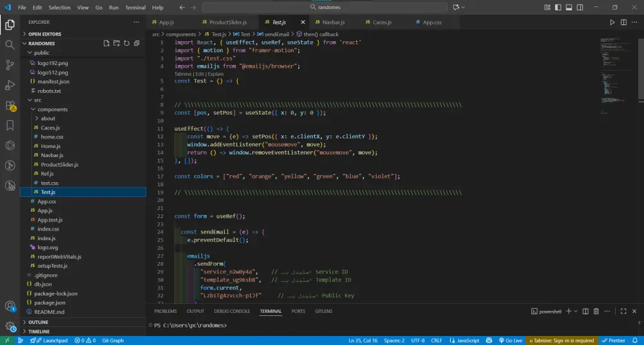Click the randomes command search field
The image size is (644, 345).
[x=325, y=7]
